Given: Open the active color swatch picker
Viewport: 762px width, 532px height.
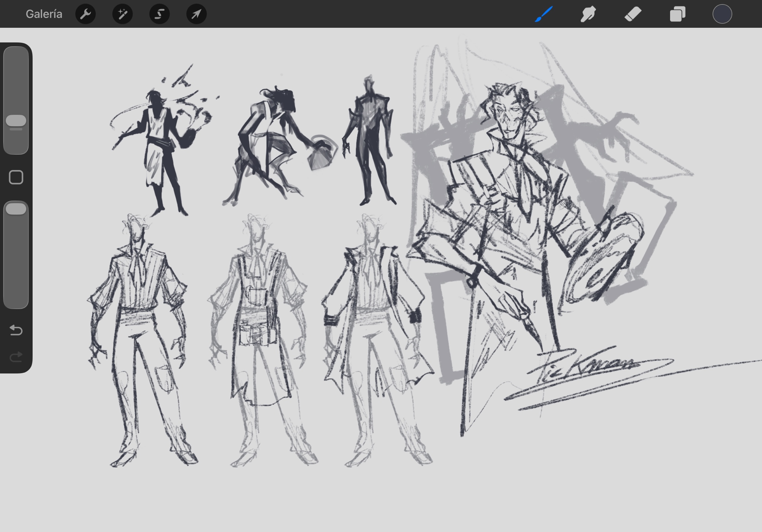Looking at the screenshot, I should pos(722,14).
